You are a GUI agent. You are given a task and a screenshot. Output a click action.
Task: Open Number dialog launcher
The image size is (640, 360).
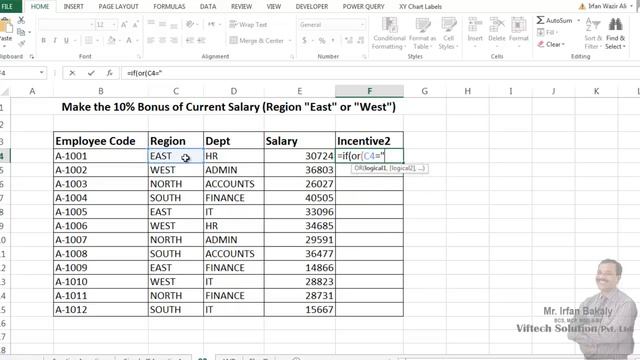click(364, 57)
